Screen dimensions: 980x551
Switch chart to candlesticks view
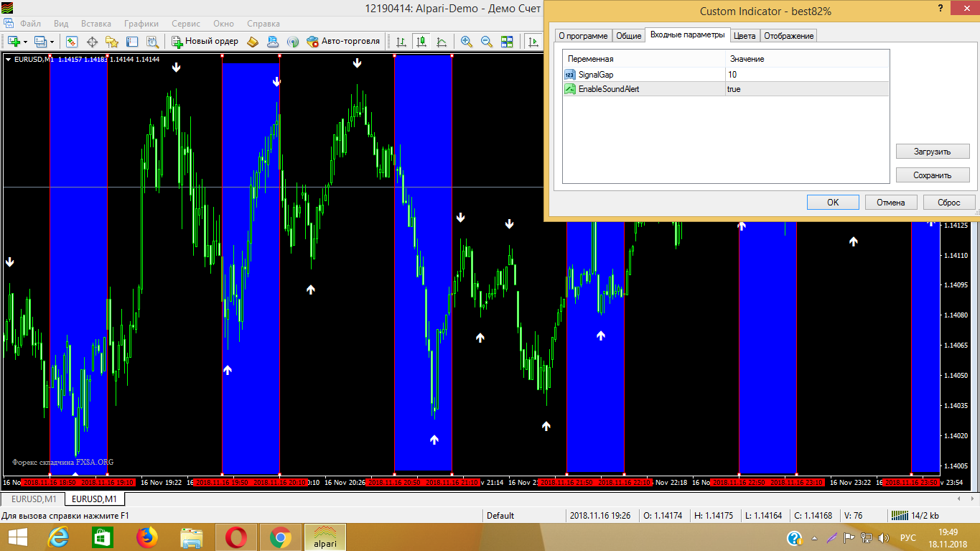coord(421,42)
